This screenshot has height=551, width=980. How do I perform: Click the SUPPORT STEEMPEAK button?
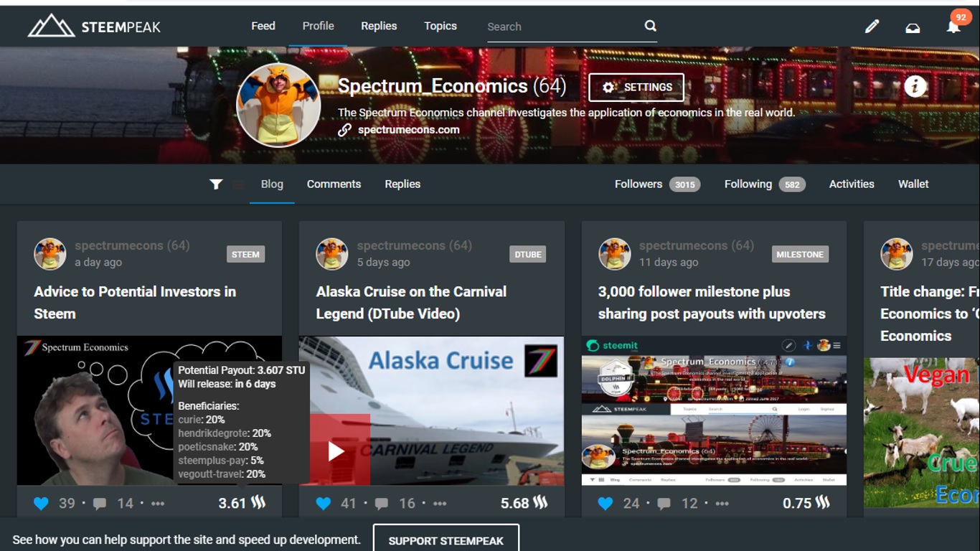tap(446, 540)
